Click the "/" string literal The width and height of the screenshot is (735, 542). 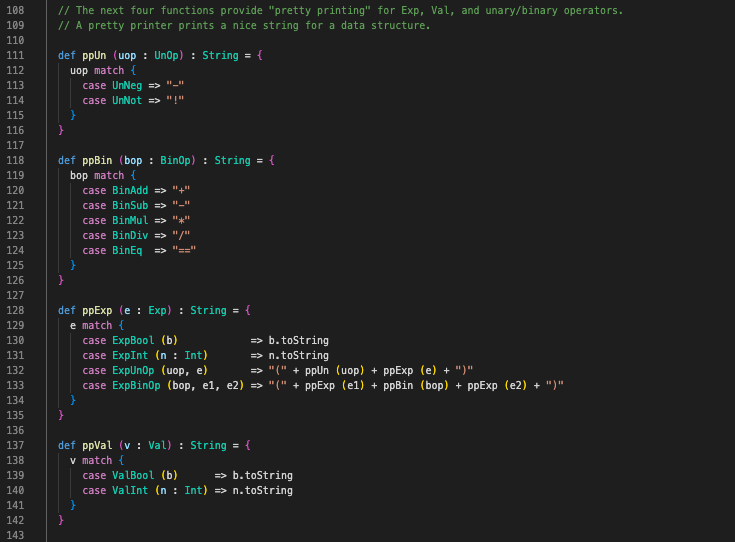[181, 235]
